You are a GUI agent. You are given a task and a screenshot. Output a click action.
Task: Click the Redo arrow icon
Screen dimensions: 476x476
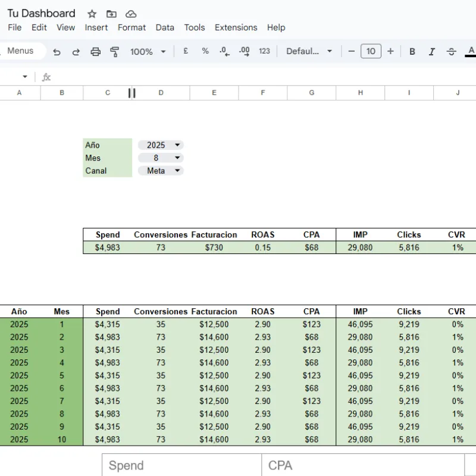coord(76,52)
